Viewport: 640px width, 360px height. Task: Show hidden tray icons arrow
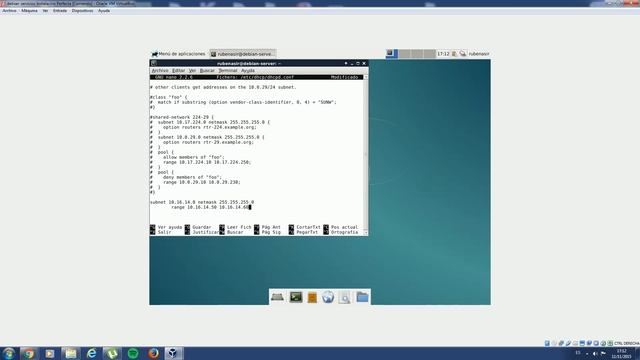587,353
